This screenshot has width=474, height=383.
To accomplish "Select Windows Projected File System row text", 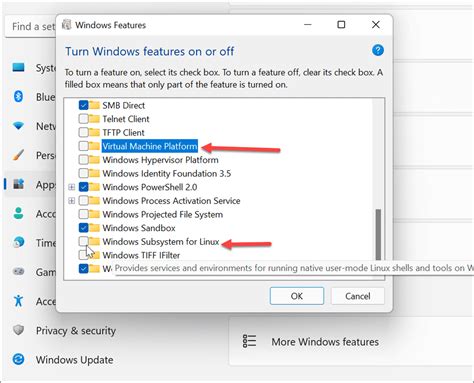I will (162, 214).
